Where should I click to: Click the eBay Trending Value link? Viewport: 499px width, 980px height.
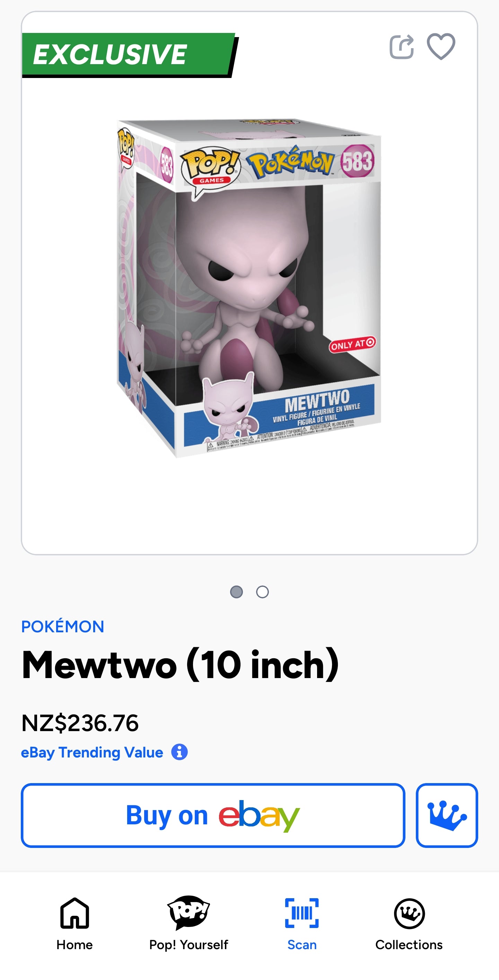(x=92, y=753)
